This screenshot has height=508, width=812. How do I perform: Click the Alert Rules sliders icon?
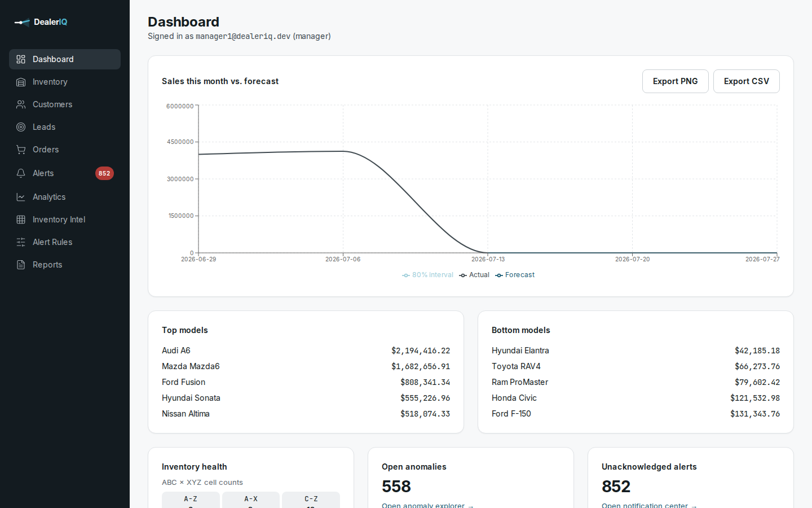21,242
